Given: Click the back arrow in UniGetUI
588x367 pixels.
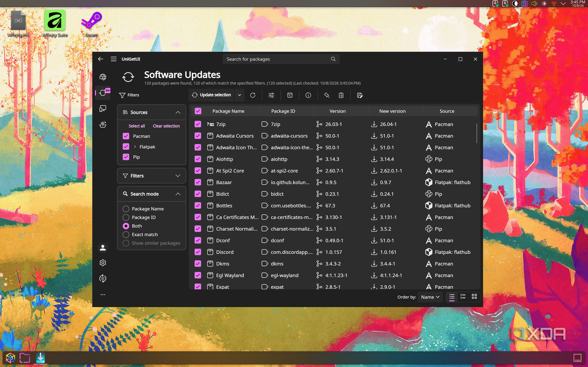Looking at the screenshot, I should 100,59.
